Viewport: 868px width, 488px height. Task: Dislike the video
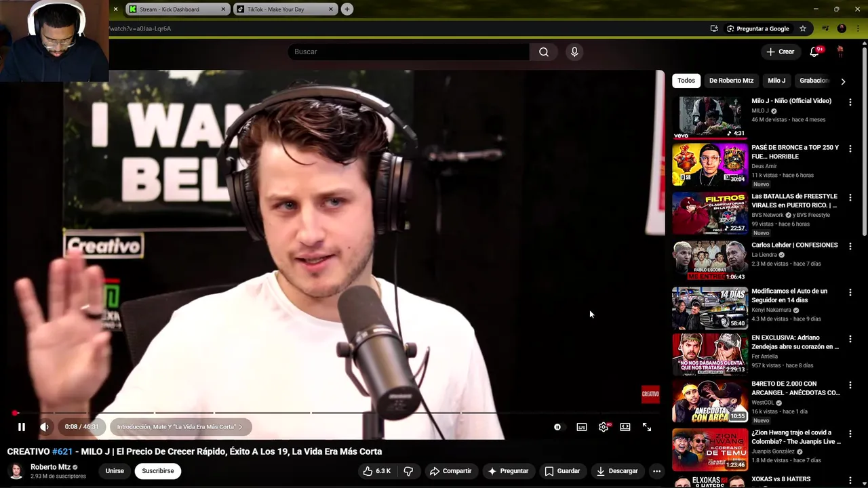pyautogui.click(x=408, y=471)
